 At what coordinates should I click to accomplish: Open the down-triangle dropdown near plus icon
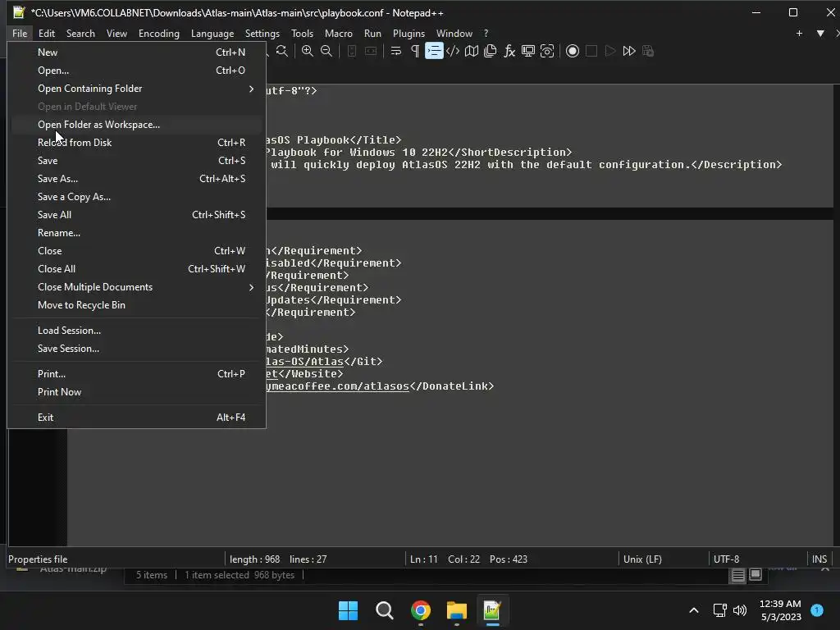click(x=820, y=33)
